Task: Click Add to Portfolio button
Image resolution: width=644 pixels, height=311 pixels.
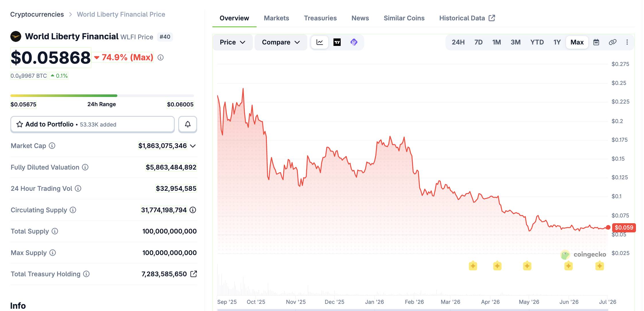Action: click(92, 124)
